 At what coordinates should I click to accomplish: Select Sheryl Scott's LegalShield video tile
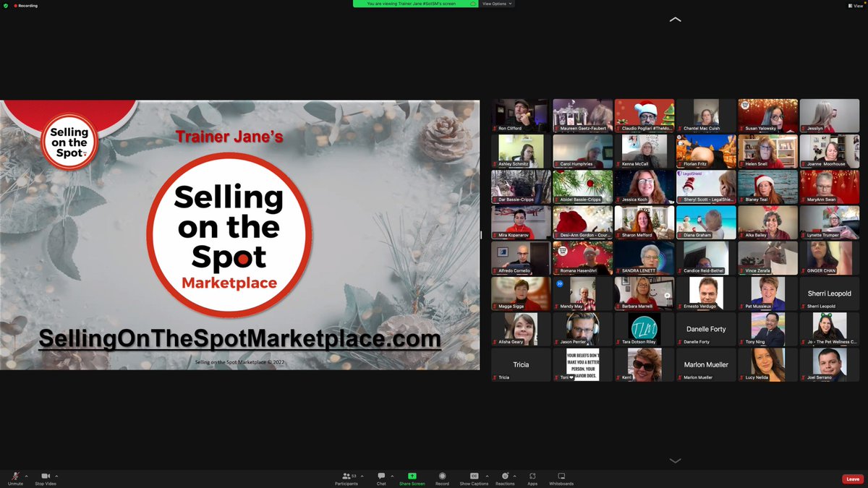(x=707, y=187)
